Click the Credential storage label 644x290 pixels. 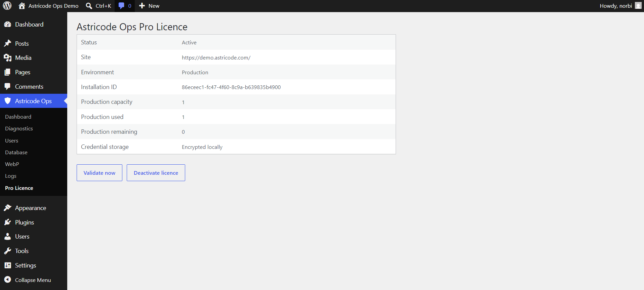point(105,147)
